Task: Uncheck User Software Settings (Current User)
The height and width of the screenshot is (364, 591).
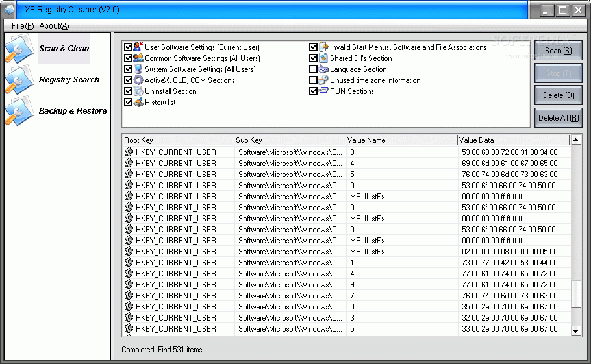Action: click(128, 47)
